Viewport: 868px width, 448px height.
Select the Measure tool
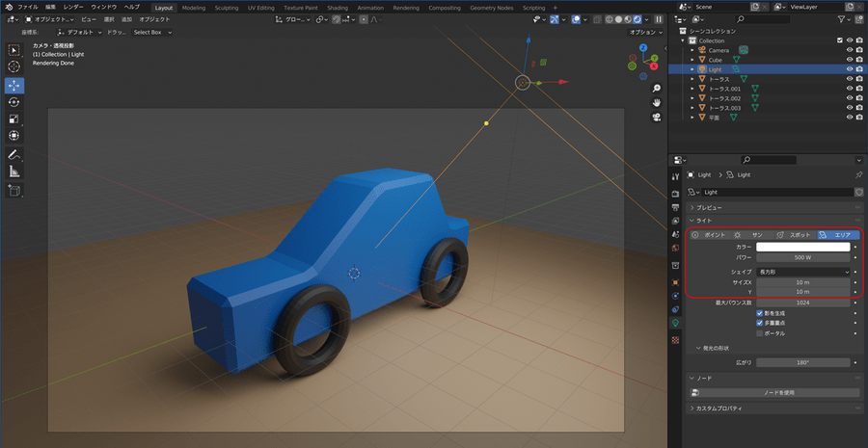14,171
